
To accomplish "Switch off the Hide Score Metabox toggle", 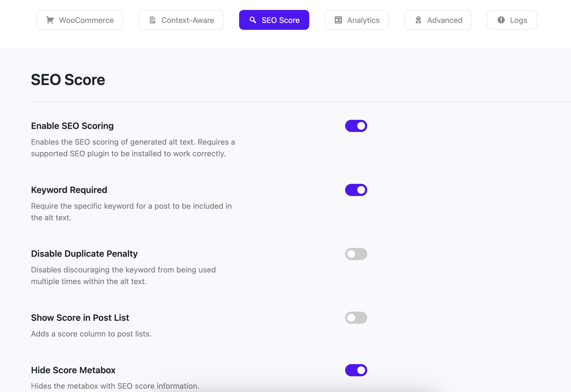I will coord(356,370).
